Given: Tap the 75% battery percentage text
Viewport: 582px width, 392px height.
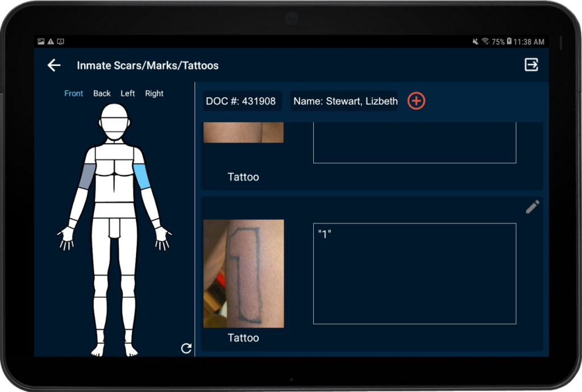Looking at the screenshot, I should point(498,42).
